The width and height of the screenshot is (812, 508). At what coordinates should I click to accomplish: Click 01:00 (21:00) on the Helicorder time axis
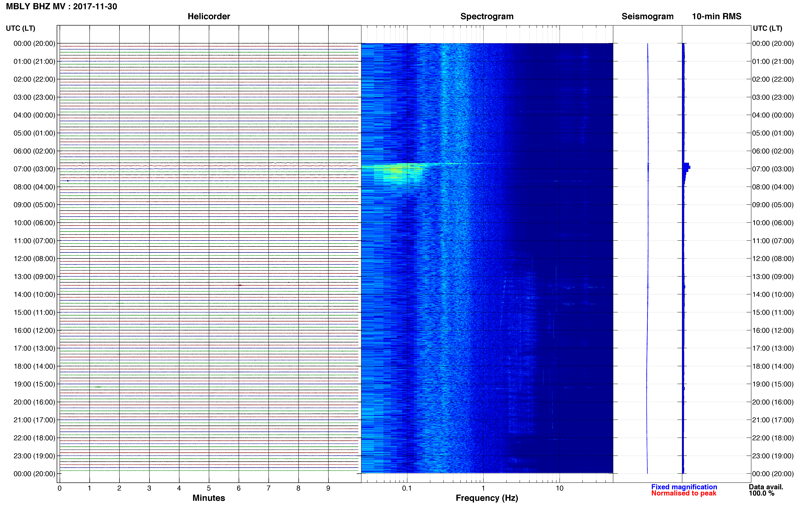click(x=34, y=62)
